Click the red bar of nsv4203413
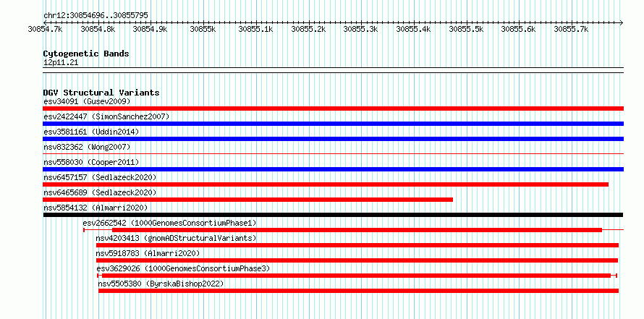 (357, 245)
